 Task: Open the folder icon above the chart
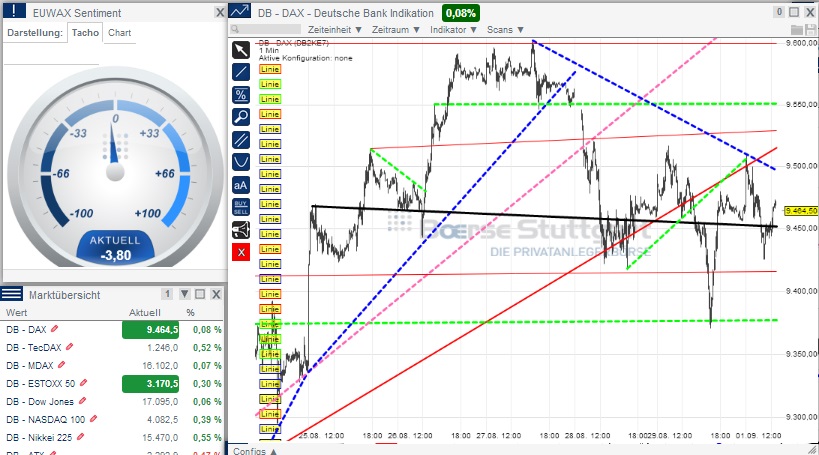(797, 30)
